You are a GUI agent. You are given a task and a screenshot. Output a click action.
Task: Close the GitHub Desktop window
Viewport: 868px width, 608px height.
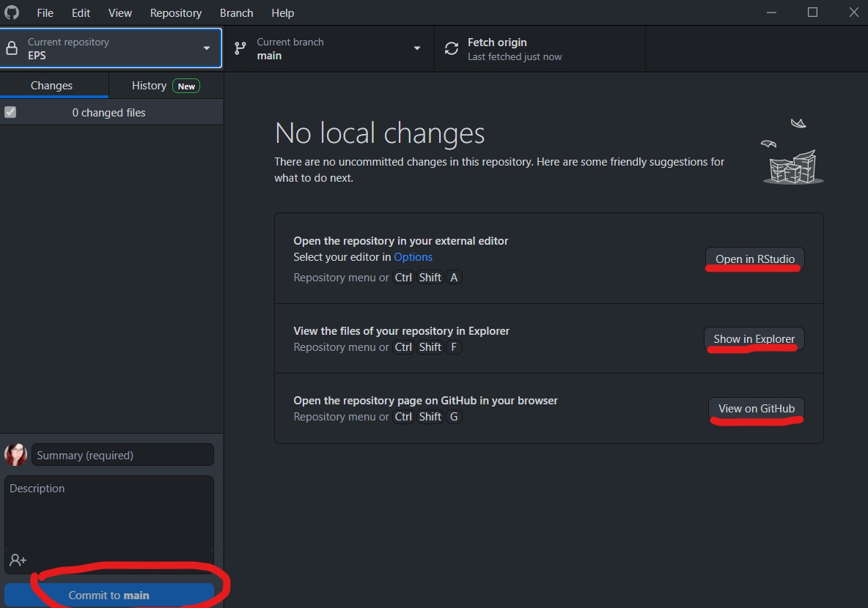pyautogui.click(x=853, y=12)
